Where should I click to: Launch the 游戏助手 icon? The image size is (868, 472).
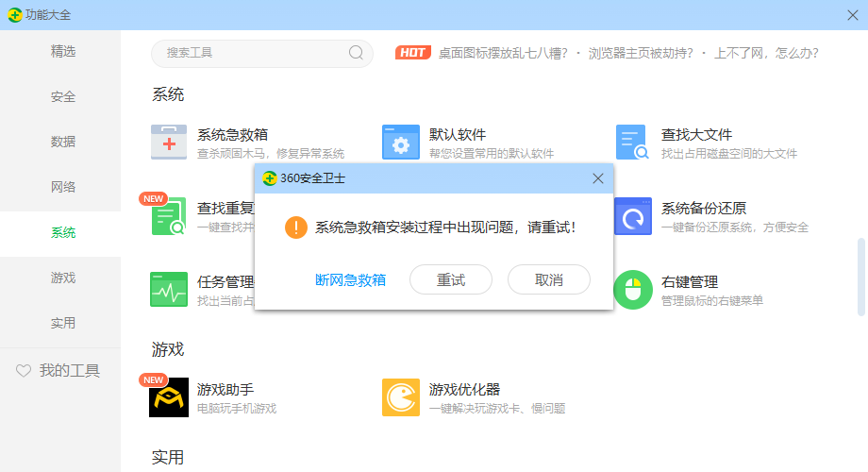pos(169,397)
